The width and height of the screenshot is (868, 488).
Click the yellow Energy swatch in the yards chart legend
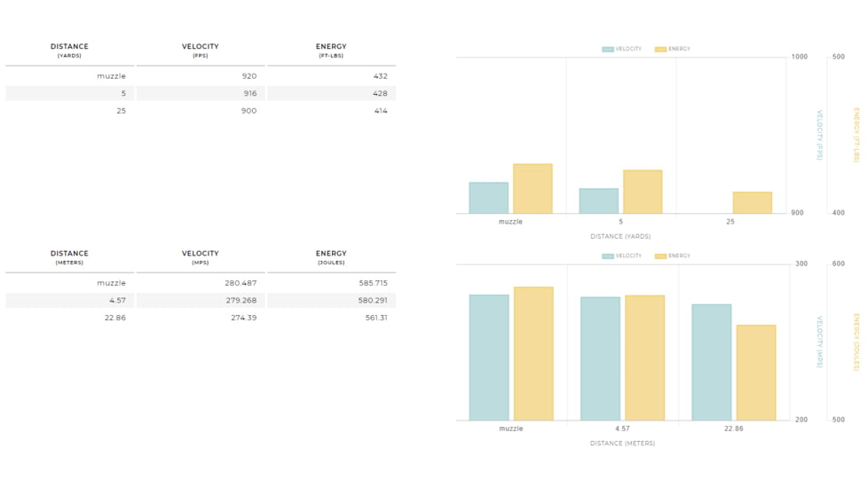[660, 50]
